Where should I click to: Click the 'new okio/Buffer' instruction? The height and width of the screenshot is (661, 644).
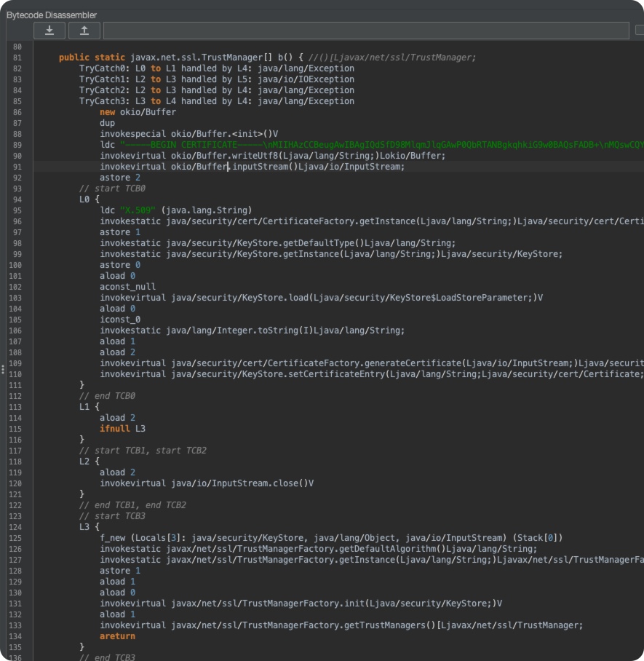click(138, 112)
